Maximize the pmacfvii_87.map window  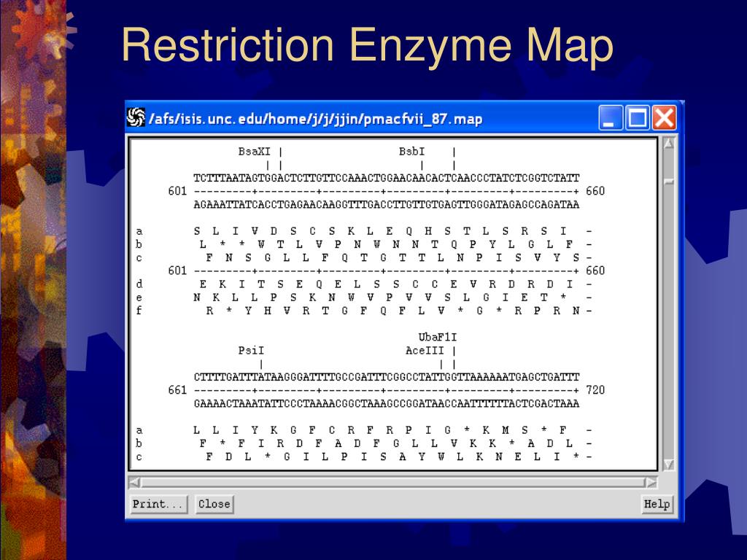638,117
